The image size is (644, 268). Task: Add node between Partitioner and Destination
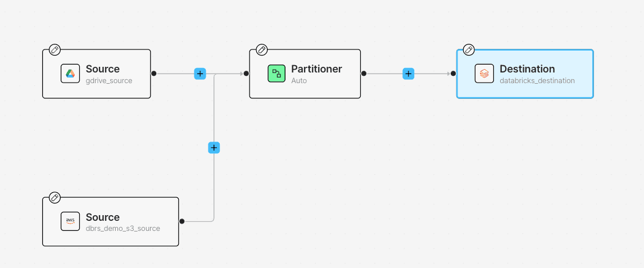click(408, 74)
